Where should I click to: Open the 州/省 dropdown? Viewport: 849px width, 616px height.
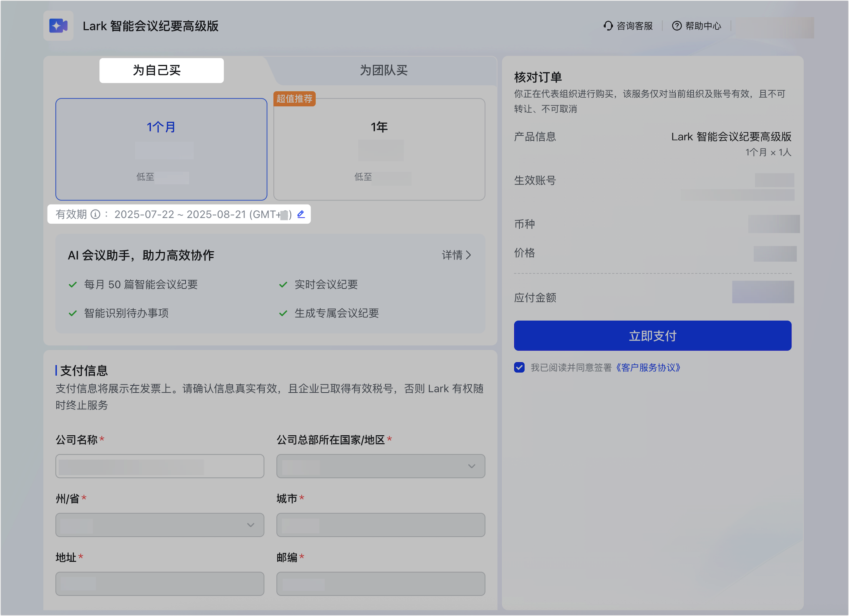tap(160, 525)
